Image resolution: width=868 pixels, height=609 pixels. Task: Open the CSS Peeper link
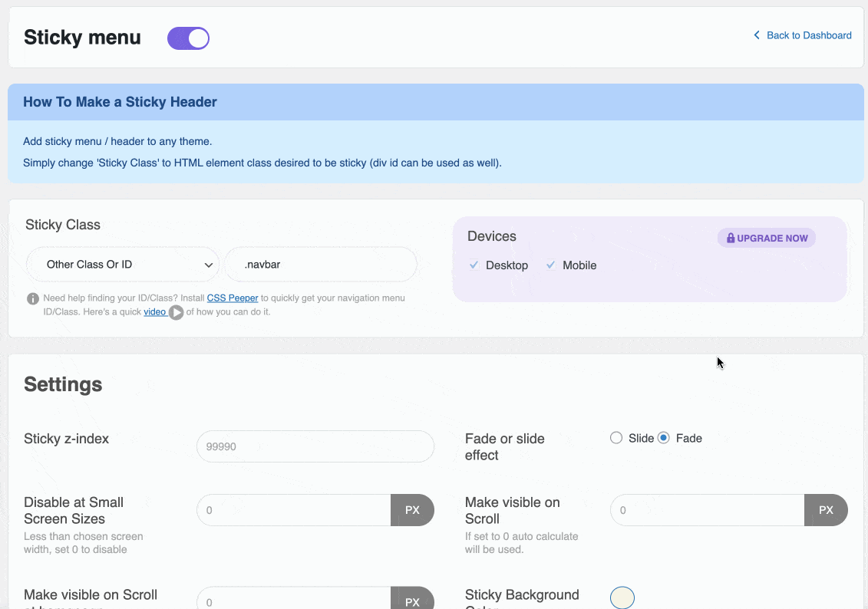point(233,298)
